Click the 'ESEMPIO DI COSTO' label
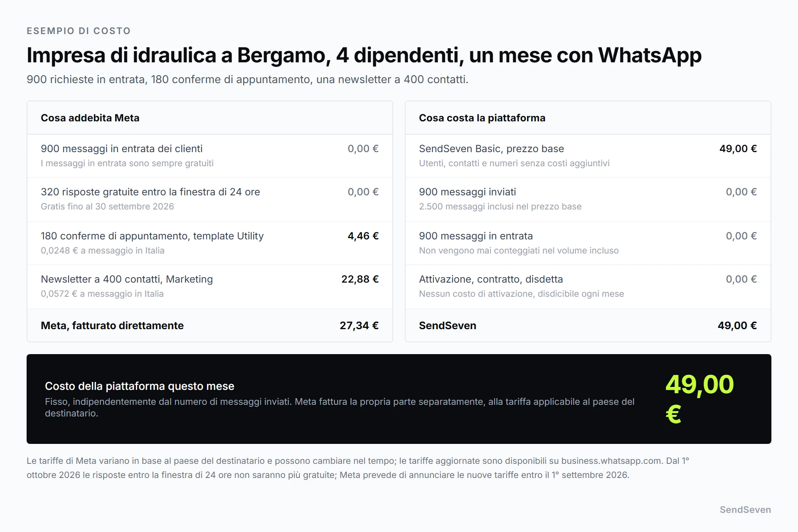Image resolution: width=798 pixels, height=532 pixels. pyautogui.click(x=79, y=31)
